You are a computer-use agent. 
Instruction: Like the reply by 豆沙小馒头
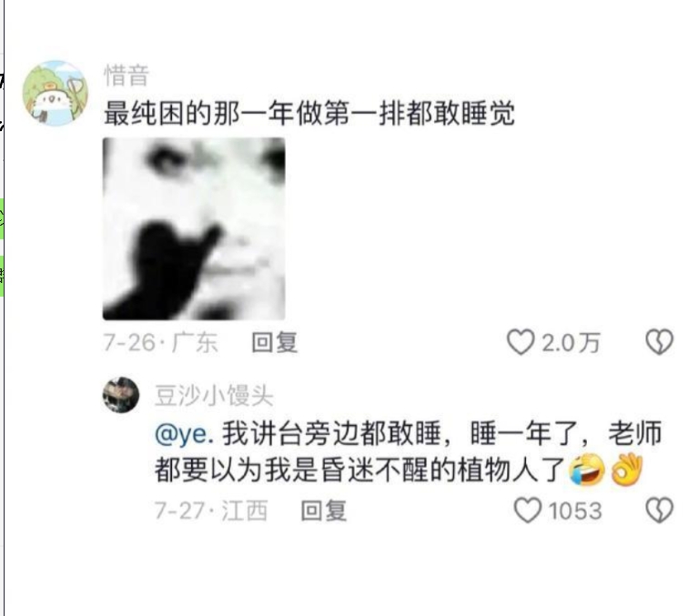pyautogui.click(x=528, y=510)
